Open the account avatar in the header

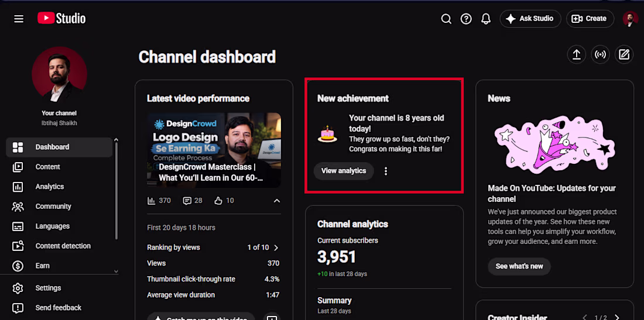[x=630, y=19]
